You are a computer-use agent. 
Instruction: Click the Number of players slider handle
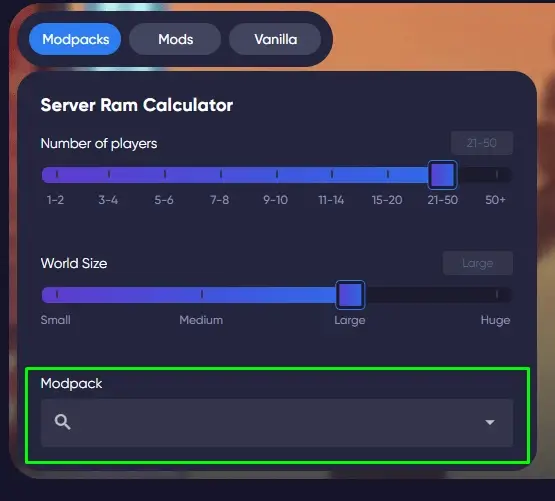click(x=442, y=175)
